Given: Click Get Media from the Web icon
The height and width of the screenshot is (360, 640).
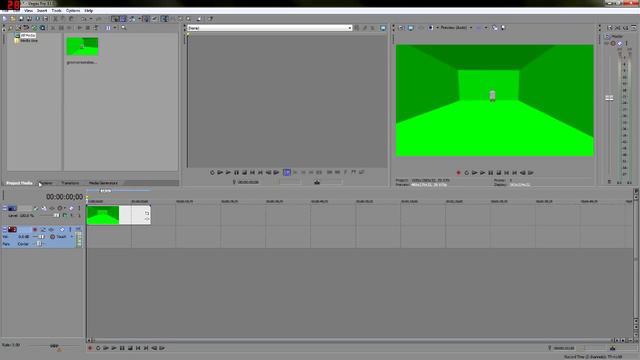Looking at the screenshot, I should (34, 28).
